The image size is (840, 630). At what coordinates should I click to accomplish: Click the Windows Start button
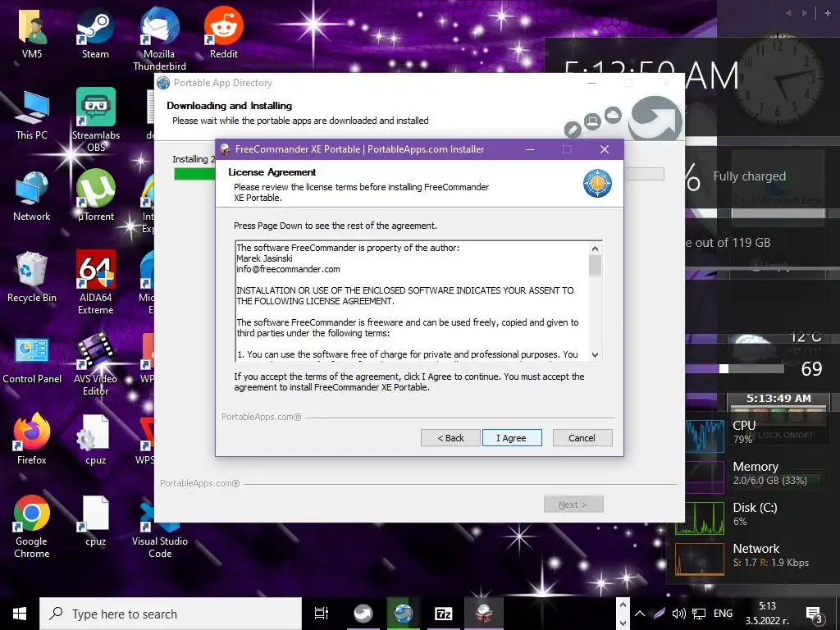coord(20,614)
